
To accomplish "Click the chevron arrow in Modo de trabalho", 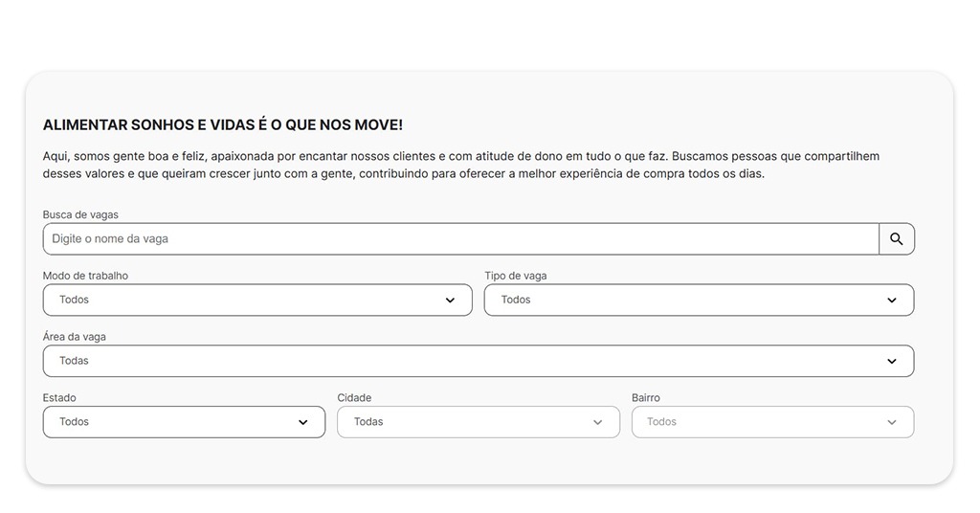I will point(450,301).
